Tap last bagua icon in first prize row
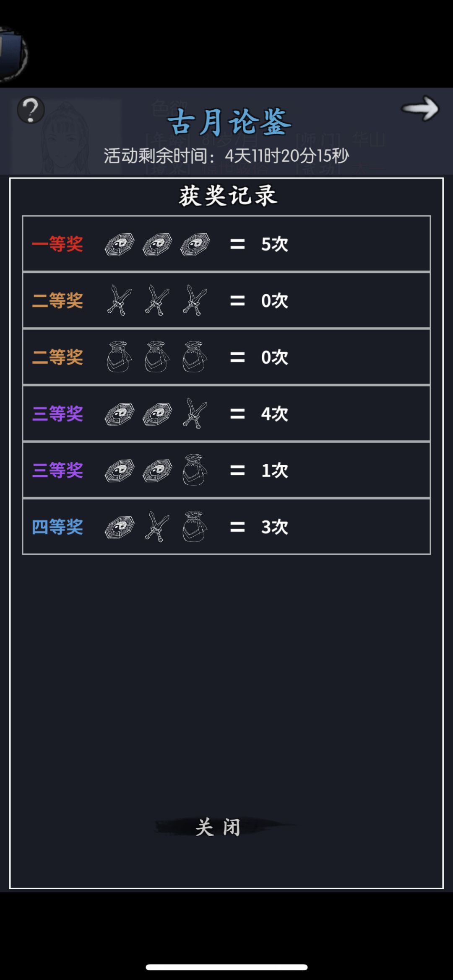 pyautogui.click(x=195, y=244)
